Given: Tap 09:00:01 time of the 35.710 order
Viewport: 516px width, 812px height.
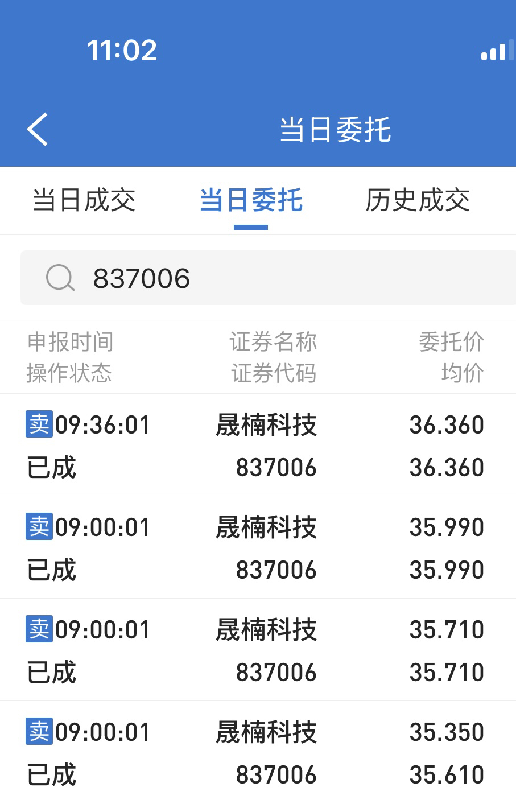Looking at the screenshot, I should click(x=103, y=630).
